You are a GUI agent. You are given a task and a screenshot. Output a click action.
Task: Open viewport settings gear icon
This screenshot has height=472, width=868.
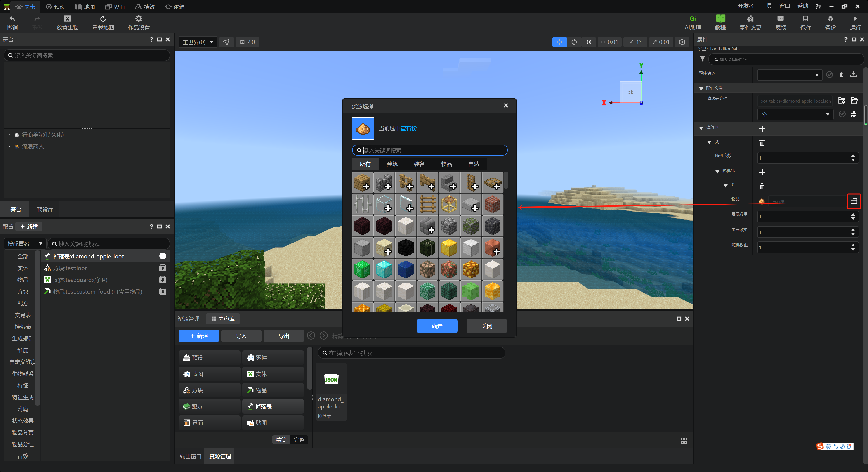tap(682, 42)
